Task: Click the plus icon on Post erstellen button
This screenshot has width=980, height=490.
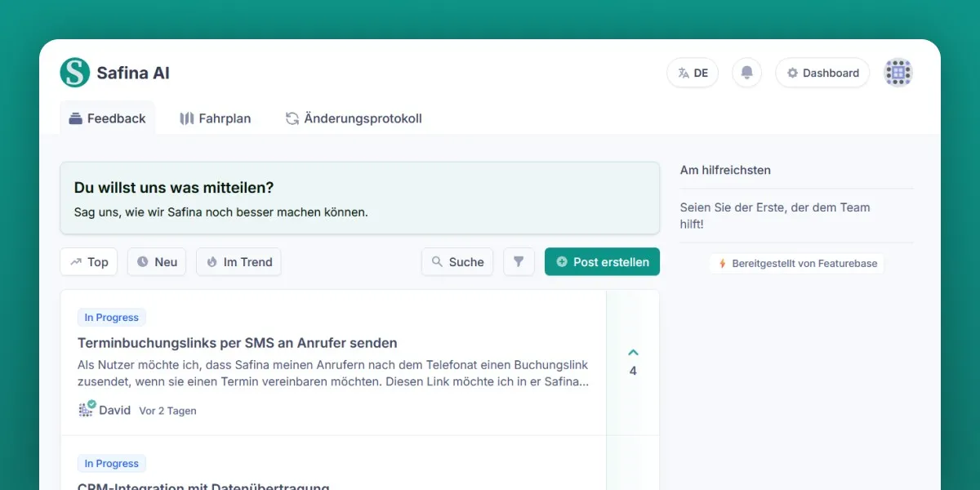Action: click(x=561, y=261)
